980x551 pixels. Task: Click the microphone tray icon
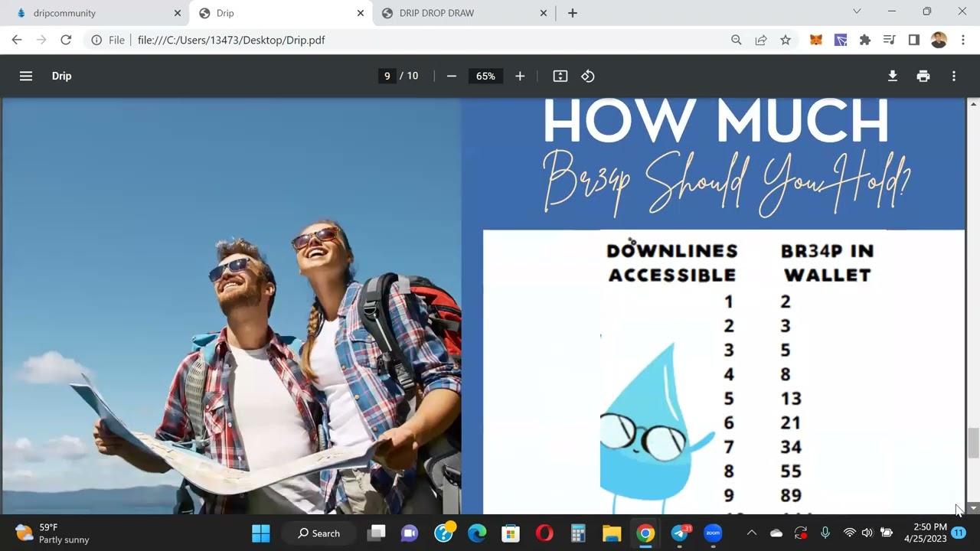tap(825, 533)
